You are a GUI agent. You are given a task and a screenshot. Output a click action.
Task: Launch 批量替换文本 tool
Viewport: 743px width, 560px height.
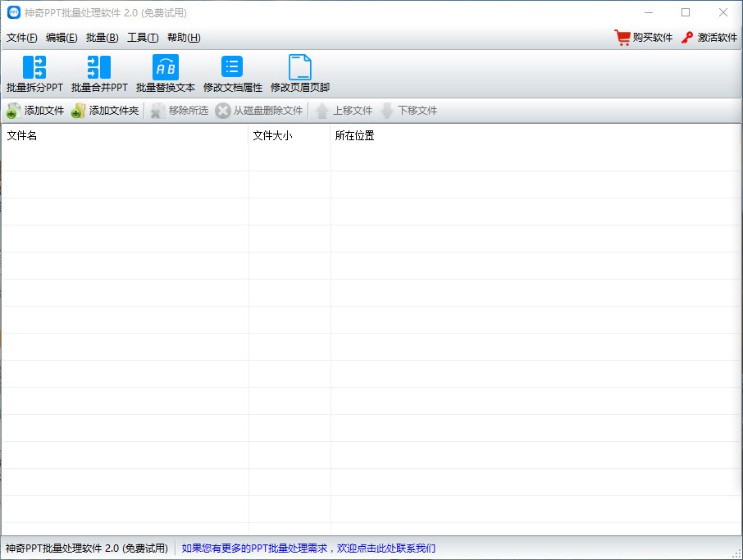[166, 74]
